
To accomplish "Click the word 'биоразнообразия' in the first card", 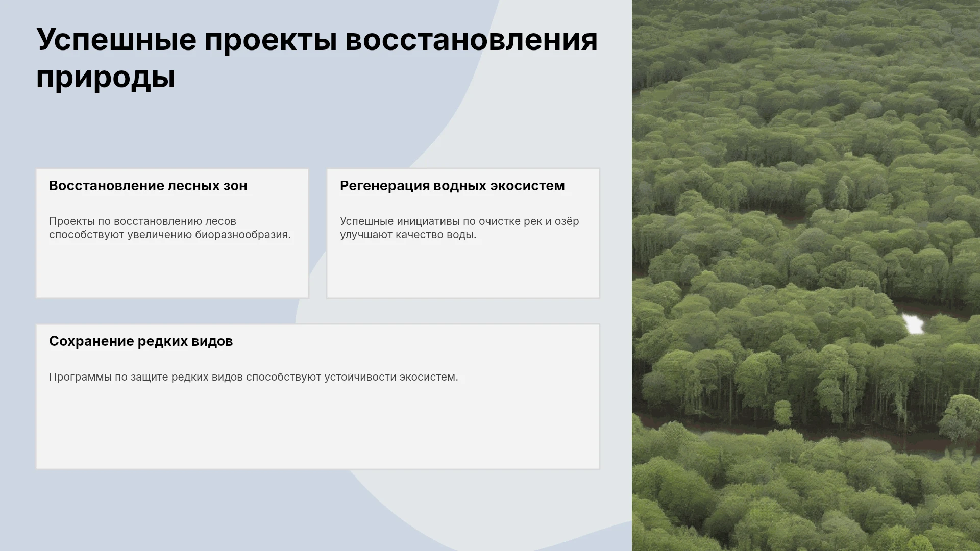I will point(243,235).
